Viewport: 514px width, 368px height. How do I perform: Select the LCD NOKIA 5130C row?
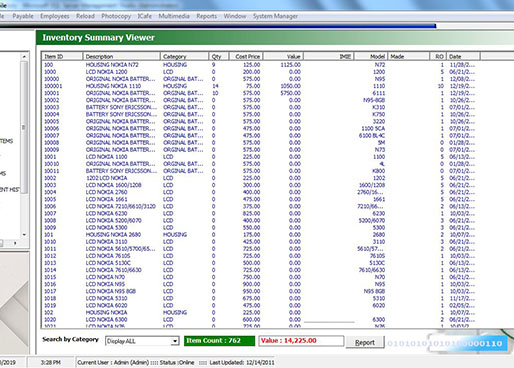tap(260, 263)
